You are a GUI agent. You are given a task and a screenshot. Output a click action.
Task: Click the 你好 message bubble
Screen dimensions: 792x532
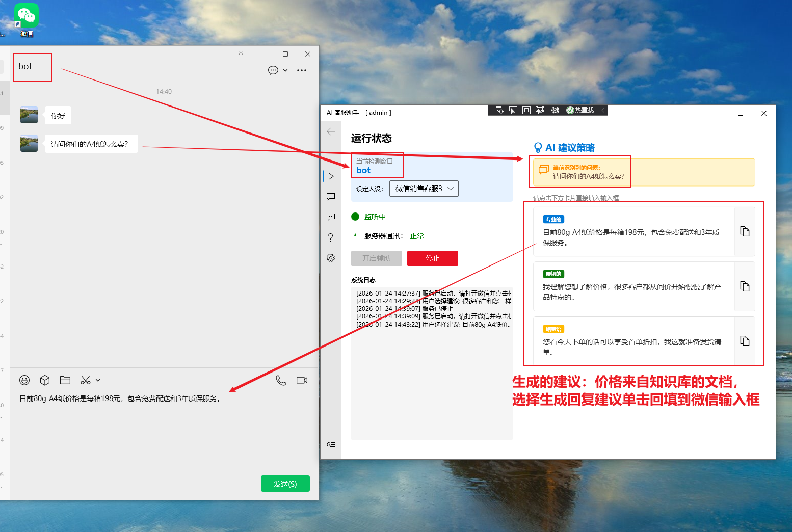58,116
